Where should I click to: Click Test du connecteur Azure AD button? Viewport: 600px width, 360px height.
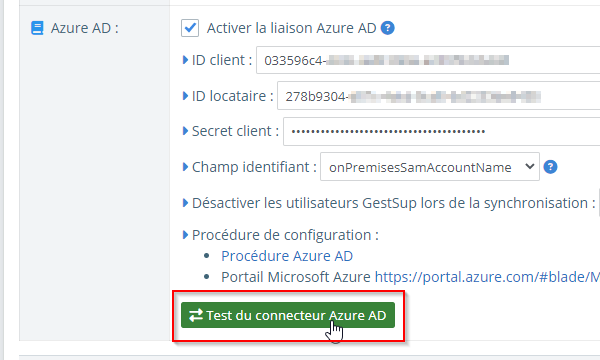[288, 315]
